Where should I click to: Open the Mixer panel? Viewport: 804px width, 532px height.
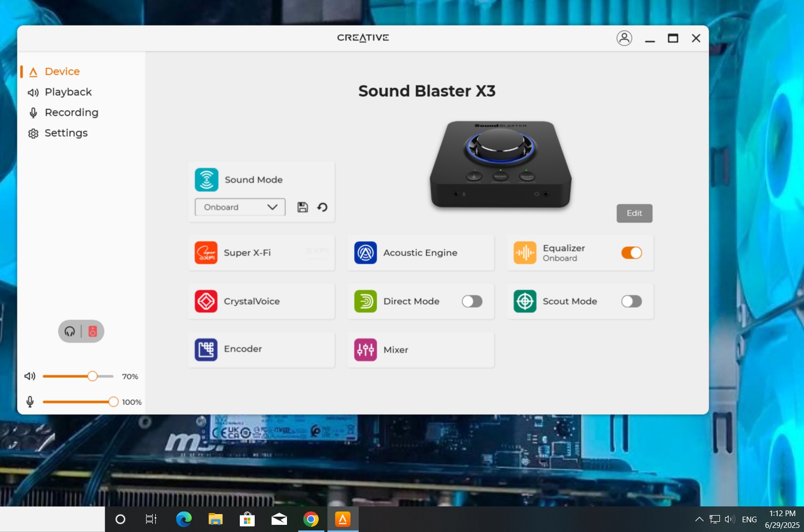click(421, 350)
